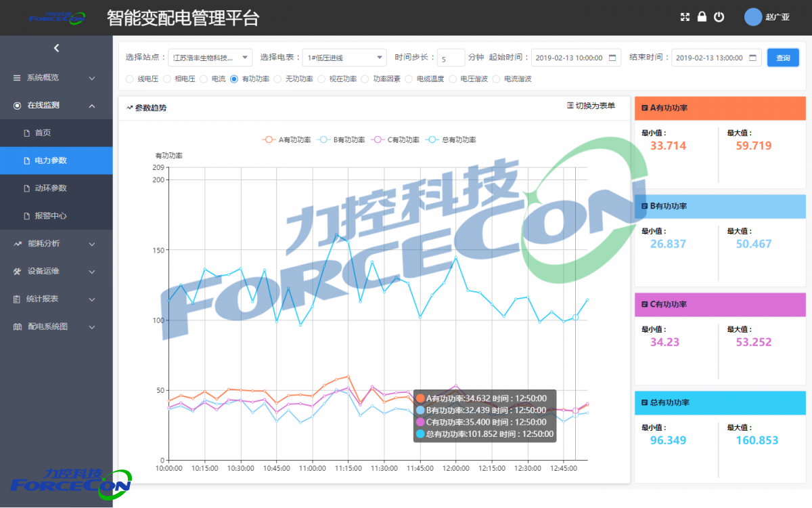Expand 能耗分析 menu chevron
The image size is (812, 508).
coord(92,244)
